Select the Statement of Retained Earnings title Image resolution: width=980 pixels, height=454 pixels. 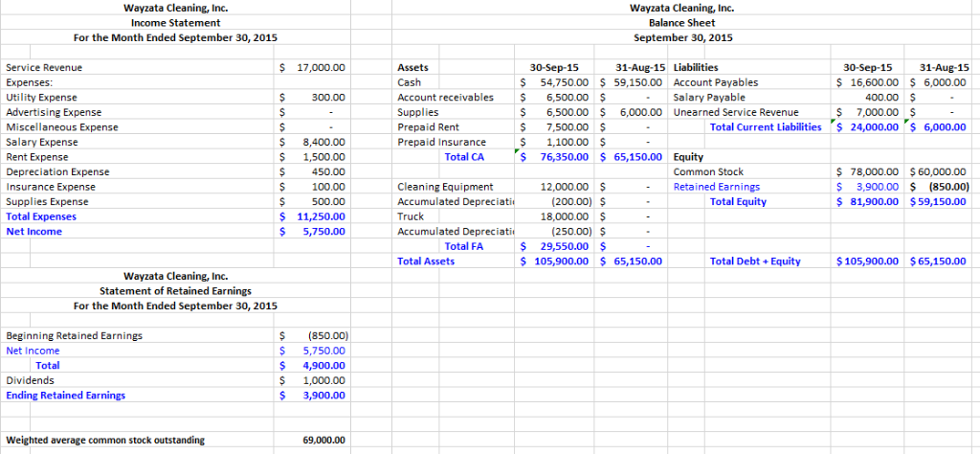(x=176, y=291)
